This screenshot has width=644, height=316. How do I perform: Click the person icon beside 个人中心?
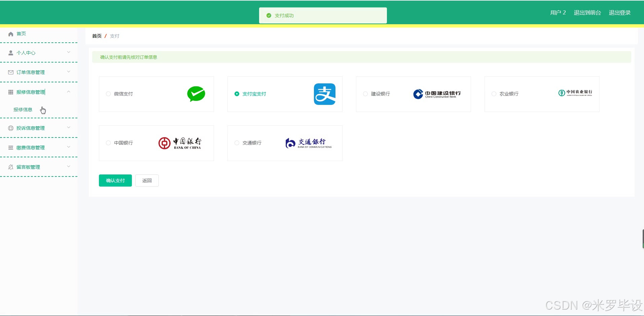[x=11, y=53]
